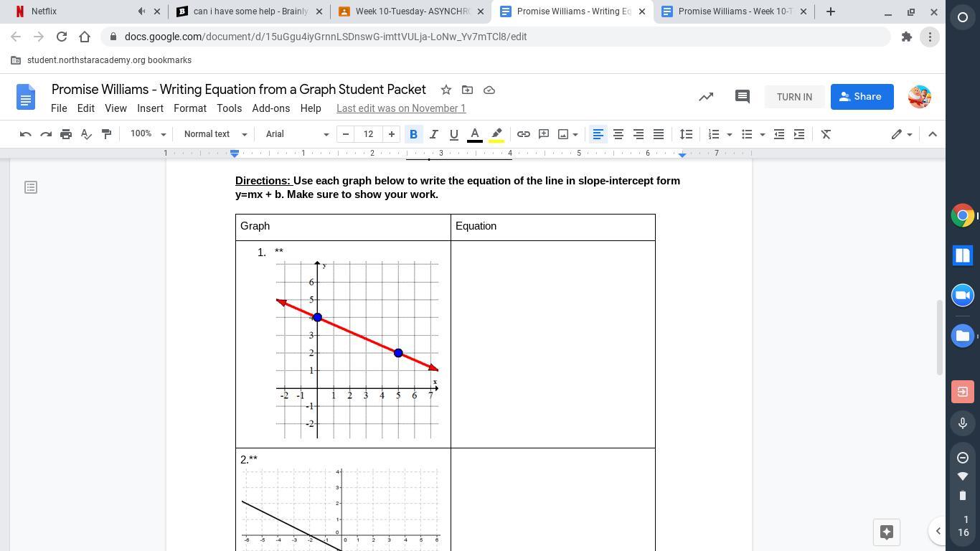Open the text color picker
The image size is (980, 551).
[475, 134]
